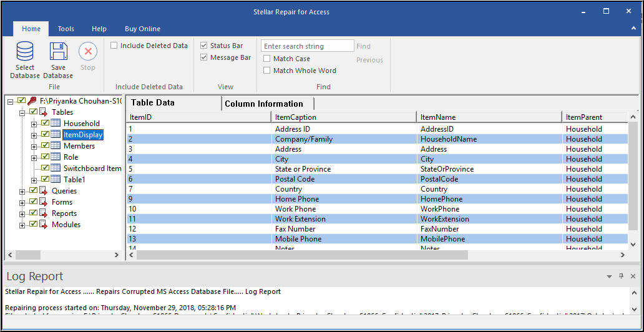Switch to the Column Information tab
The height and width of the screenshot is (332, 644).
(x=264, y=104)
